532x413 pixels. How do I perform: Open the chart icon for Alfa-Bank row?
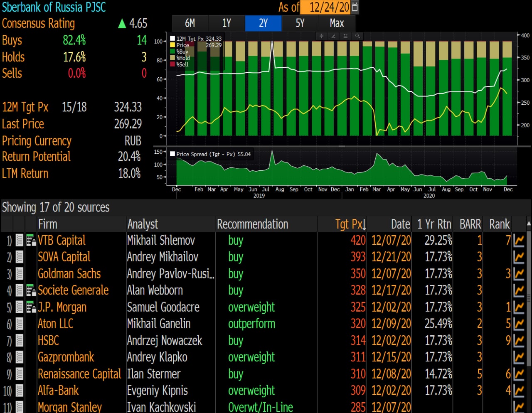[x=519, y=391]
